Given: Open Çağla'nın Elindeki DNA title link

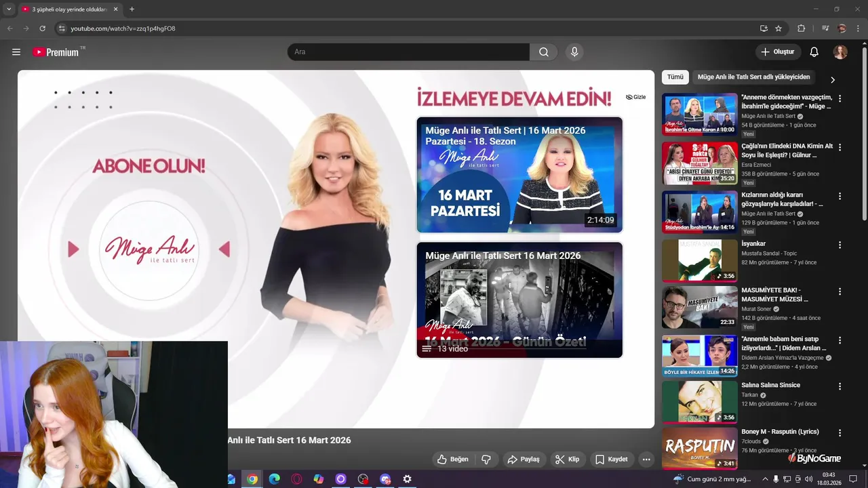Looking at the screenshot, I should click(x=787, y=150).
